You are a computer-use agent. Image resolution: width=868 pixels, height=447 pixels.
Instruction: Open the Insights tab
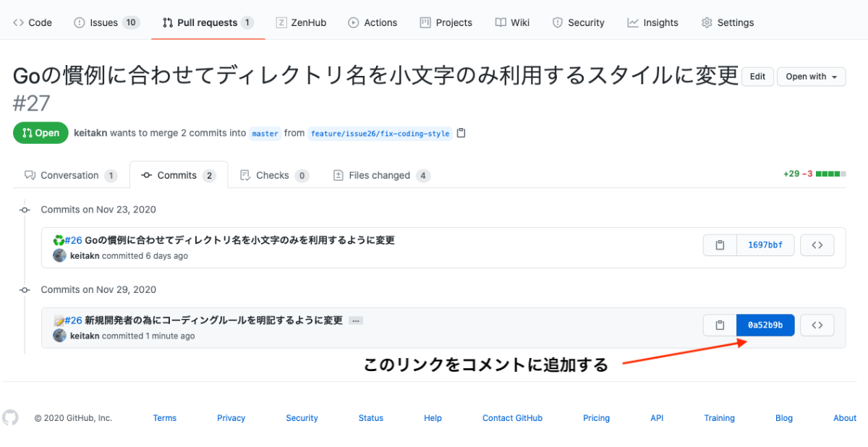(x=653, y=22)
